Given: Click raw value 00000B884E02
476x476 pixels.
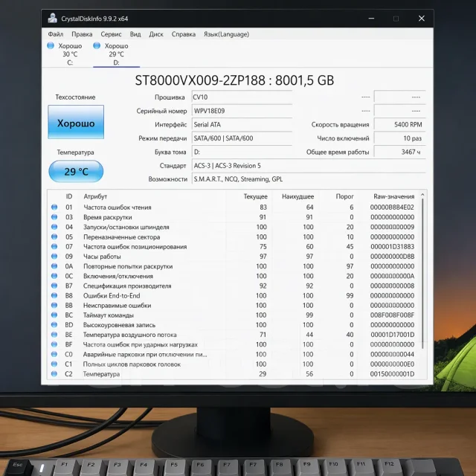Looking at the screenshot, I should pyautogui.click(x=392, y=208).
